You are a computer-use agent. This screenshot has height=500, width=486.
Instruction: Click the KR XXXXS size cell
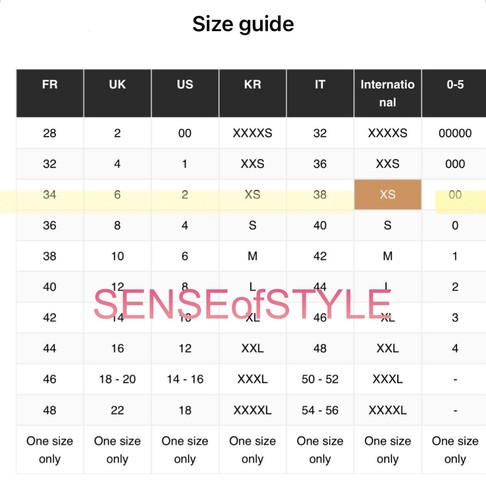253,133
